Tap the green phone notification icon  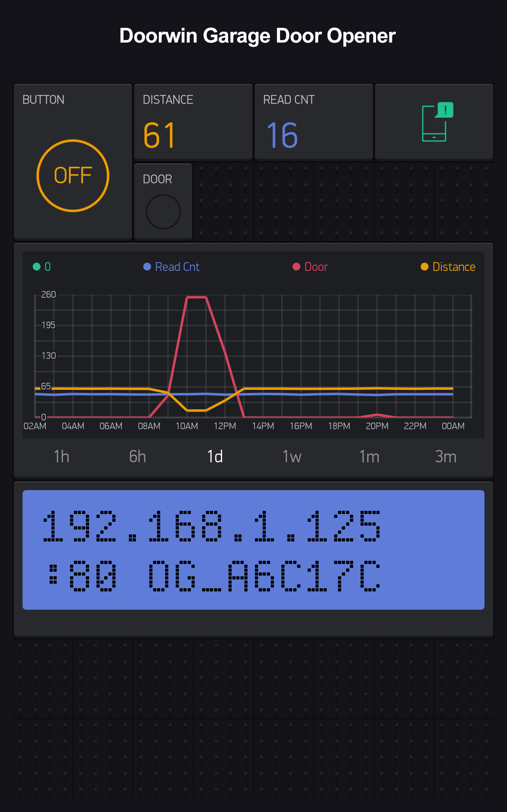click(438, 122)
